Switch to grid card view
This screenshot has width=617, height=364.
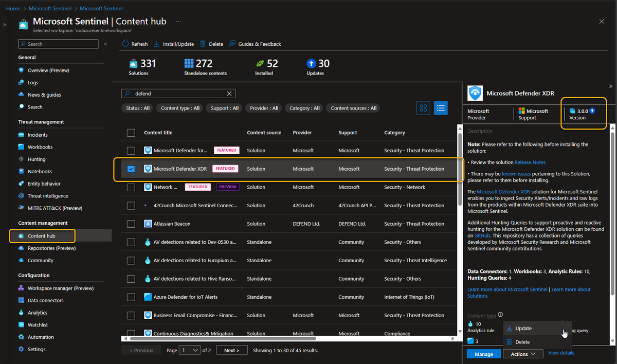coord(424,108)
